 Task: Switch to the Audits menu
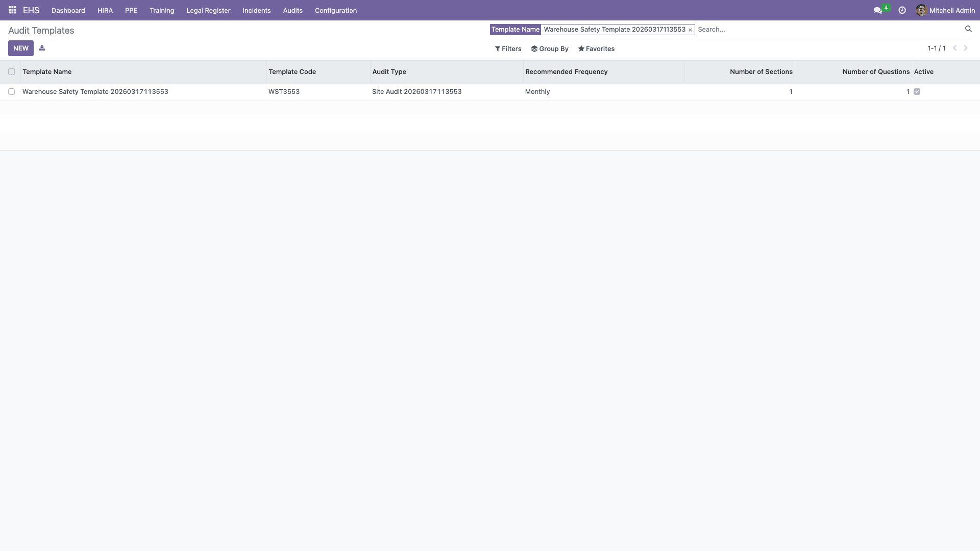[292, 10]
